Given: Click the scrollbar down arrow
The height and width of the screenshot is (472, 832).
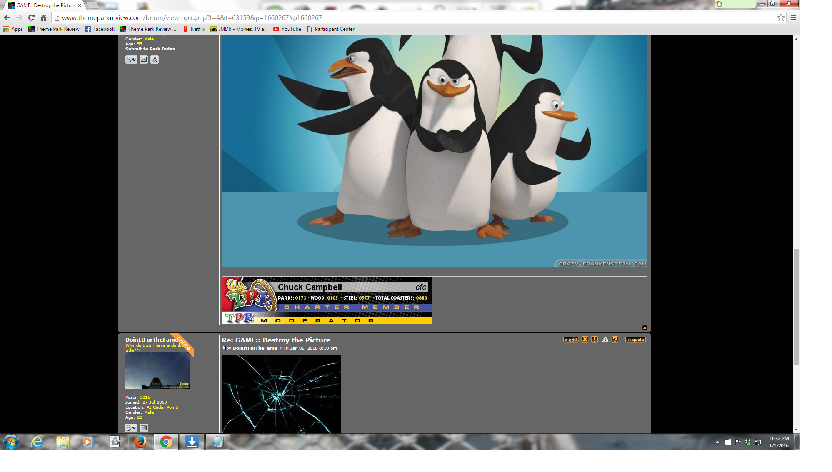Looking at the screenshot, I should tap(796, 430).
